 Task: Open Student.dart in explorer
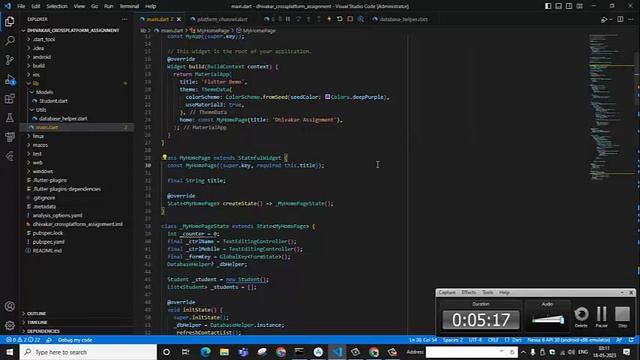[53, 101]
